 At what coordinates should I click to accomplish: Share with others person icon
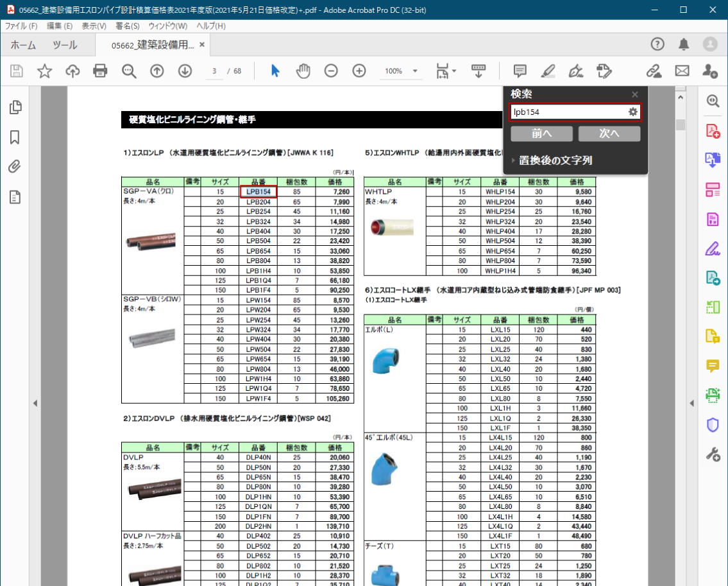coord(710,71)
